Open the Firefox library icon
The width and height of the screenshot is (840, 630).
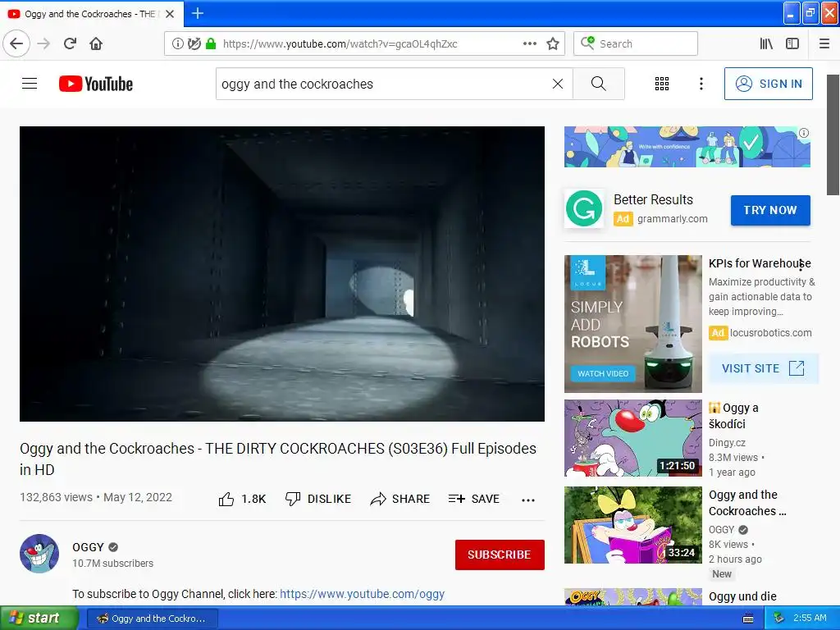point(766,44)
